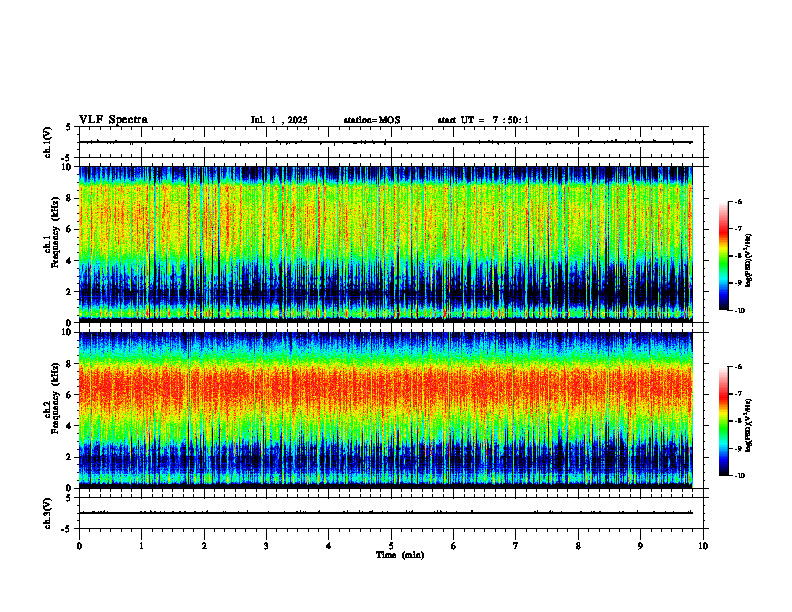Select the "ch.1(V)" axis label on the top panel
792x612 pixels.
click(x=47, y=142)
